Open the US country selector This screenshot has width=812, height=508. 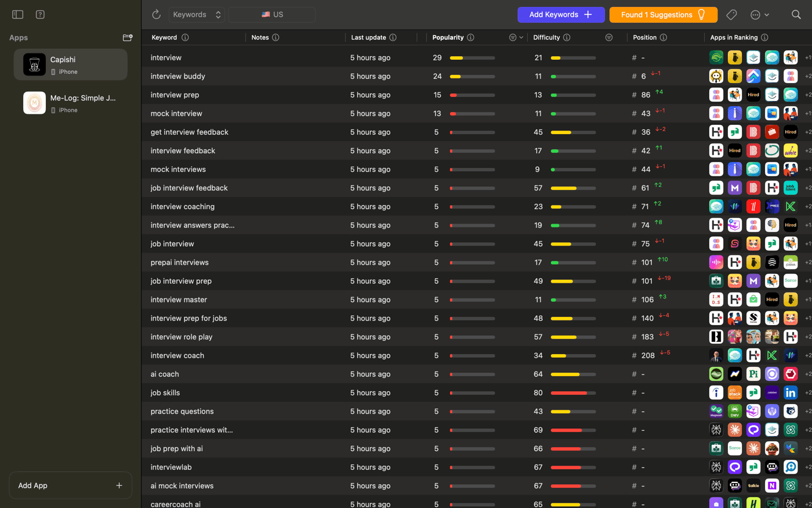click(x=272, y=15)
